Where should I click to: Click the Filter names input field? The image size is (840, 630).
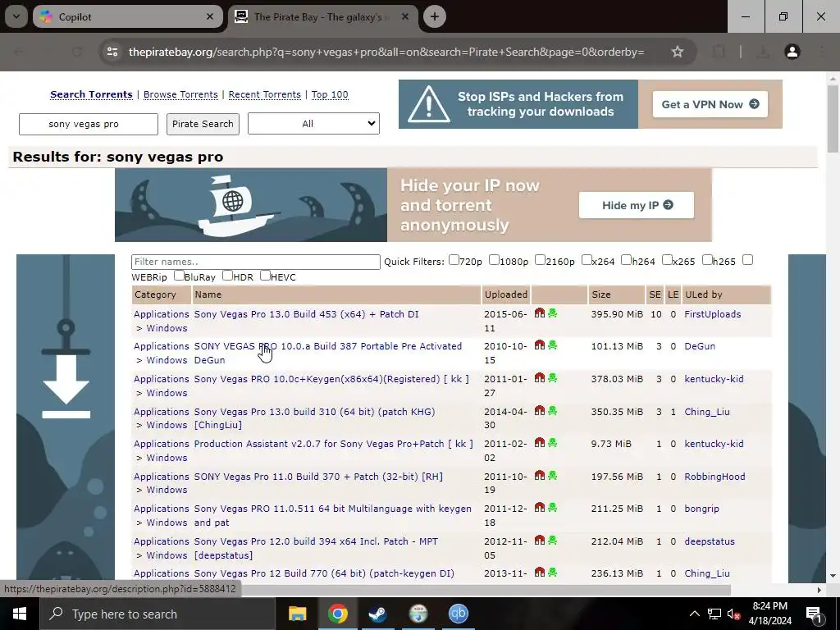[256, 262]
